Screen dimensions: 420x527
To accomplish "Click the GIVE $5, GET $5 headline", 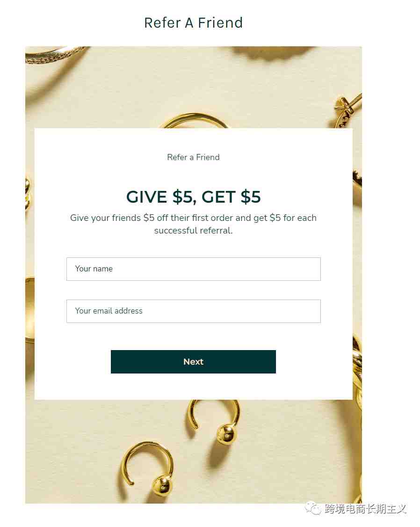I will click(x=193, y=197).
